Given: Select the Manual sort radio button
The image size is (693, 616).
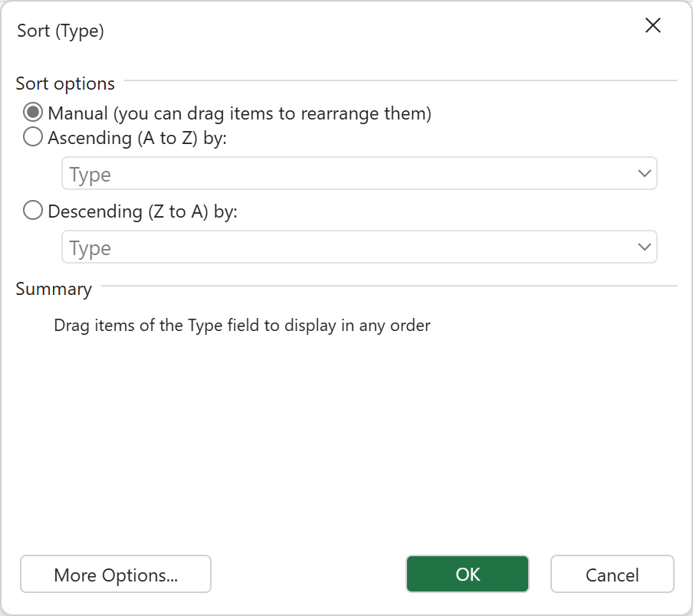Looking at the screenshot, I should click(x=33, y=113).
